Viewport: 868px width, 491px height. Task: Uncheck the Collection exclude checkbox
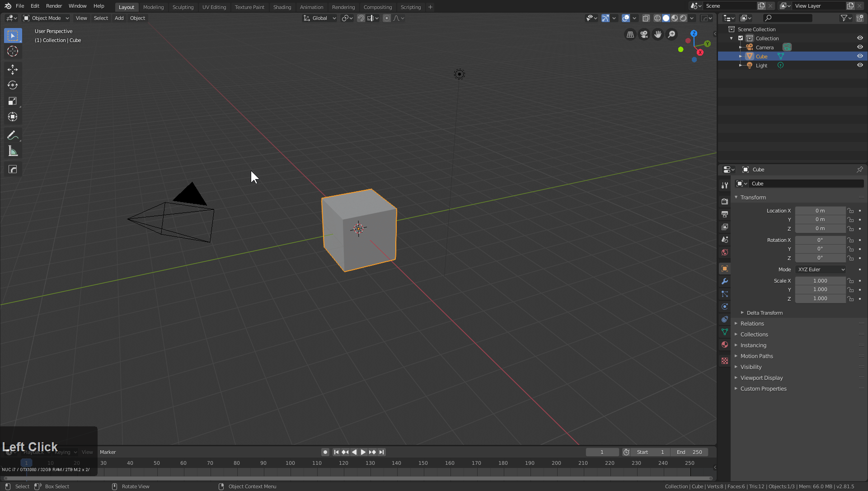tap(741, 38)
